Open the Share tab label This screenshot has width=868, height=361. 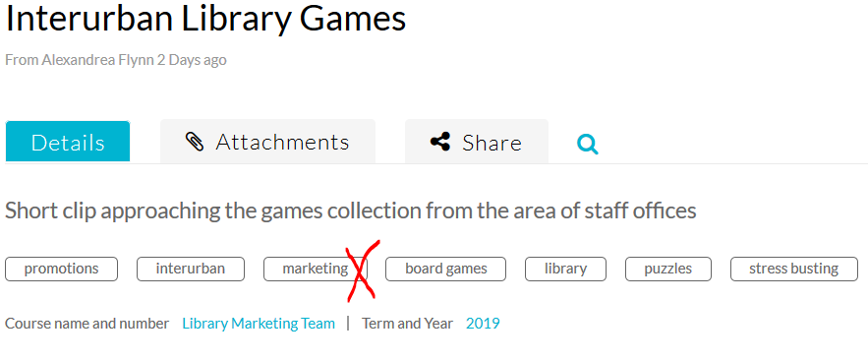(492, 143)
